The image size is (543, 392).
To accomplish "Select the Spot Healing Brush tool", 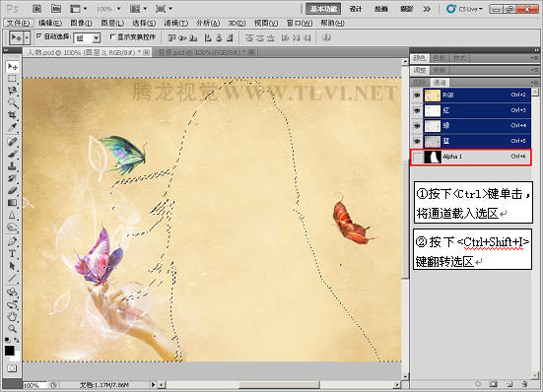I will pyautogui.click(x=13, y=142).
